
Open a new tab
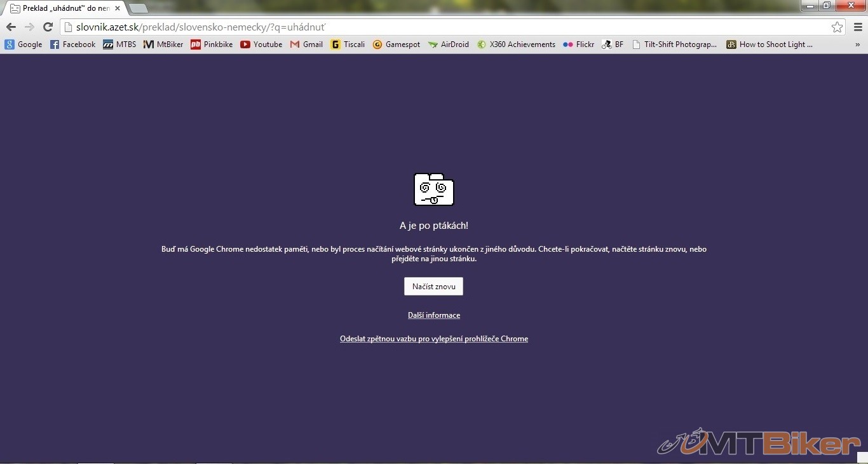(x=138, y=8)
